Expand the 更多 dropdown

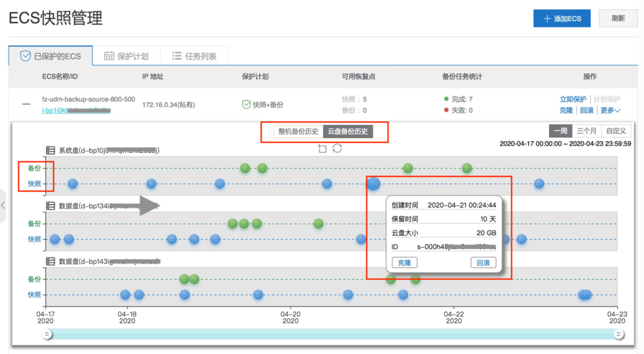[610, 110]
